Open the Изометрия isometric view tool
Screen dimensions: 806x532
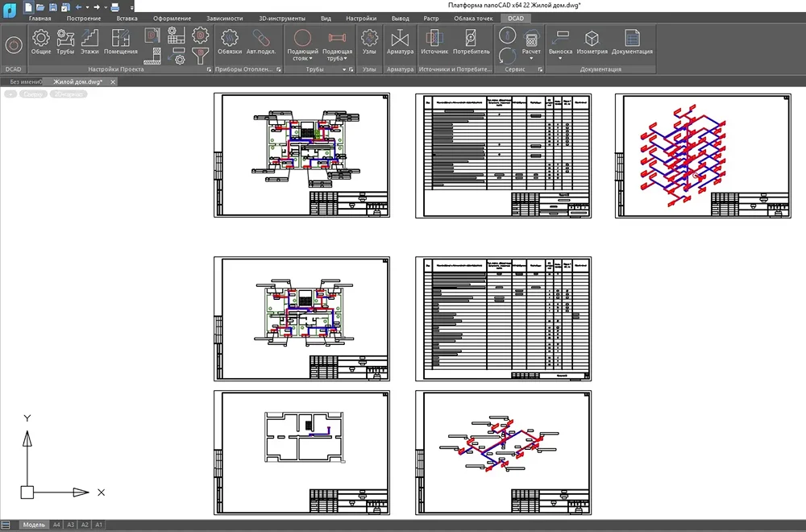[592, 41]
